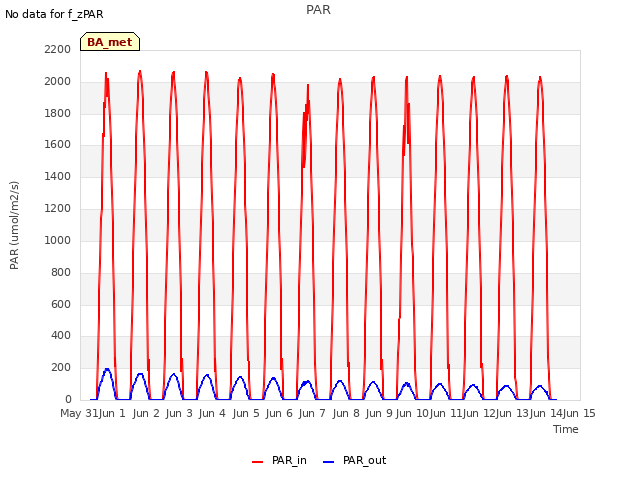Click the 200 y-axis tick label
Screen dimensions: 640x480
(61, 367)
